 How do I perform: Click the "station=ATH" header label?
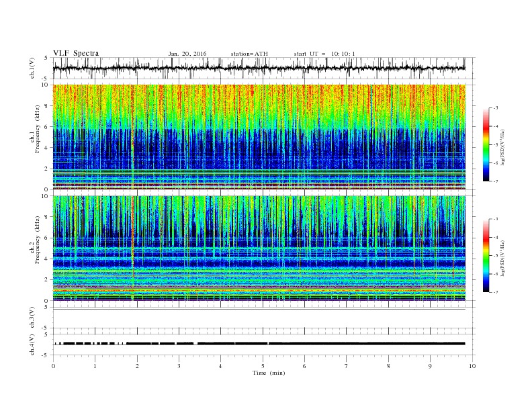[249, 54]
